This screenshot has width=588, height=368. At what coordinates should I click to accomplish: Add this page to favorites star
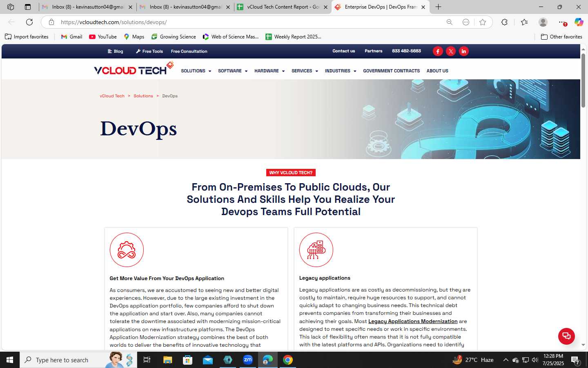(x=483, y=22)
